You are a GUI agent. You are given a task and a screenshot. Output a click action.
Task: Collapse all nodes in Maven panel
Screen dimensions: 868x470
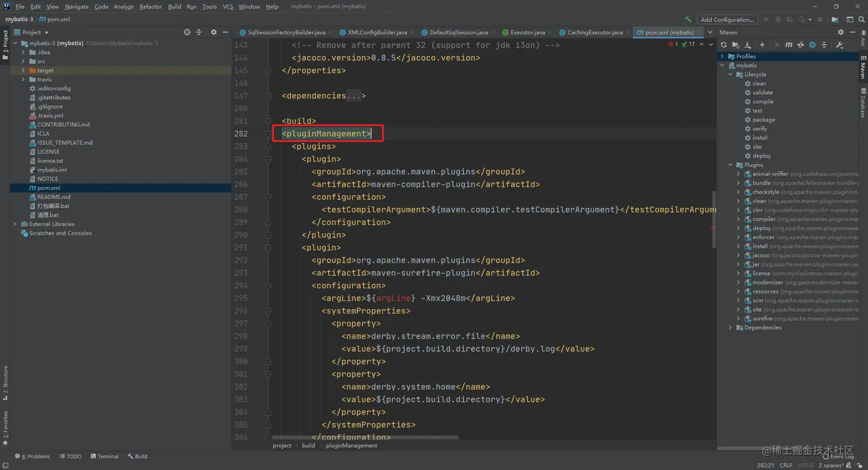(x=824, y=45)
